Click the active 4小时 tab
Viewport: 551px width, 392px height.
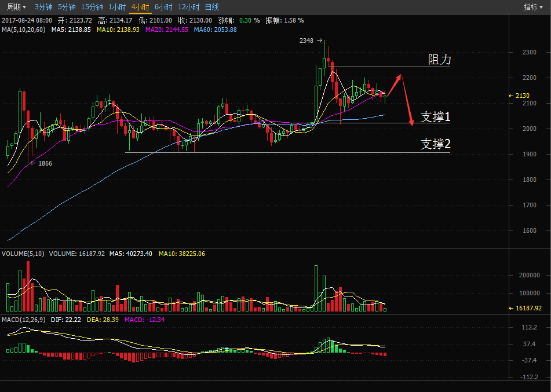140,7
